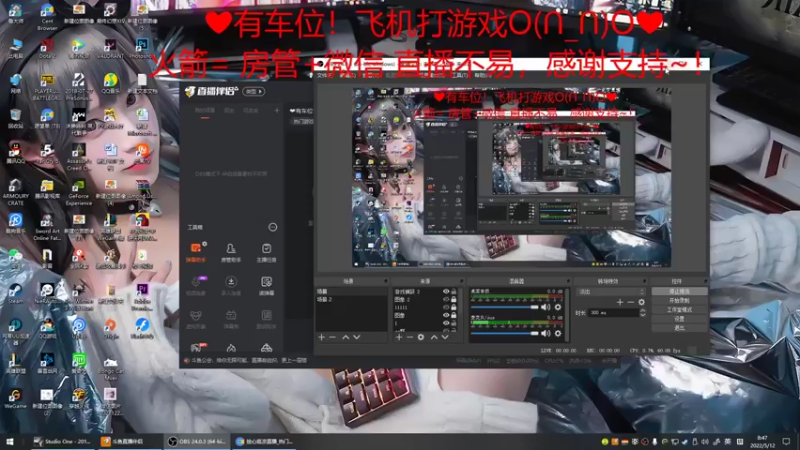Enable 工作室模式 in OBS controls
800x450 pixels.
point(680,310)
